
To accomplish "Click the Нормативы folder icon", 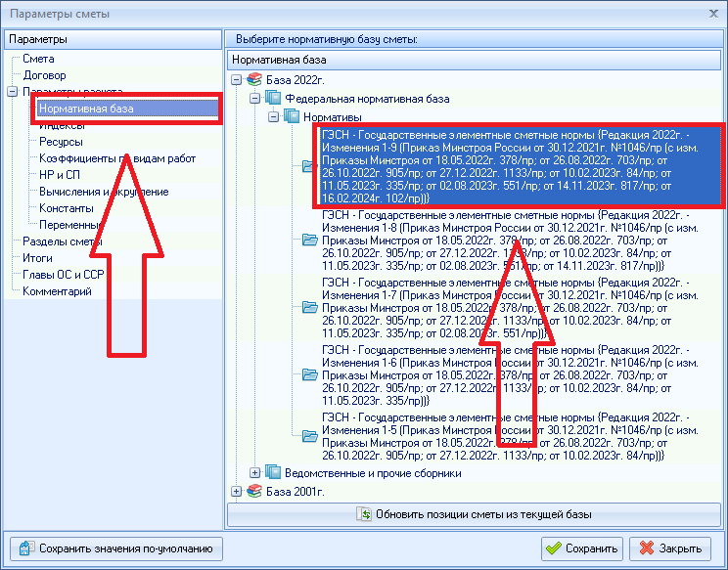I will tap(292, 116).
